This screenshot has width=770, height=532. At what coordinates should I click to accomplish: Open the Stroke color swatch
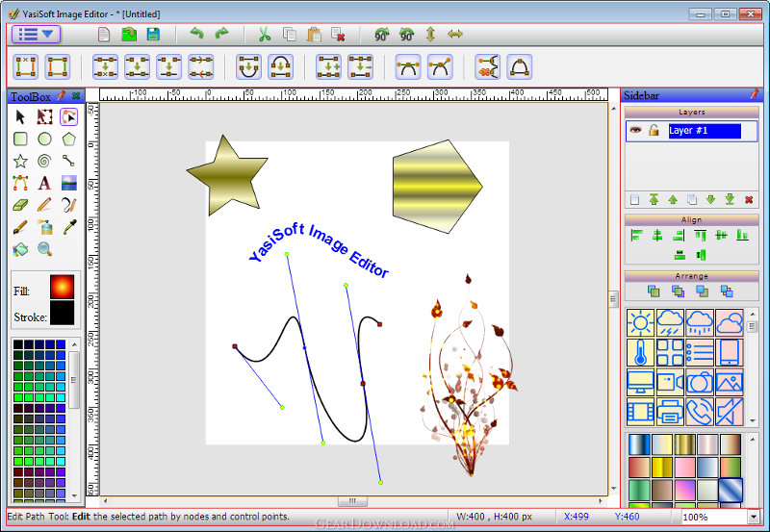[62, 313]
